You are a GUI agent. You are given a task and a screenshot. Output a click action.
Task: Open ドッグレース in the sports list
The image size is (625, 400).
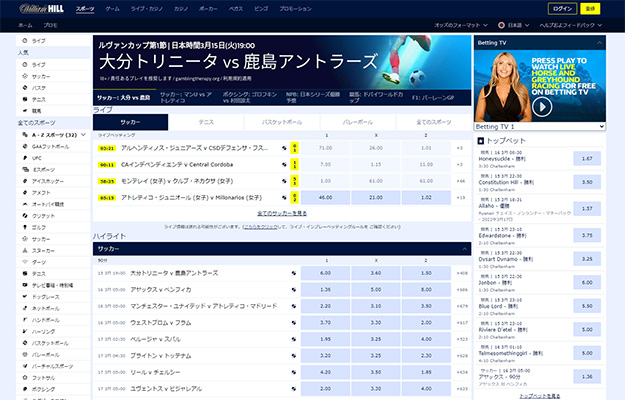click(45, 297)
